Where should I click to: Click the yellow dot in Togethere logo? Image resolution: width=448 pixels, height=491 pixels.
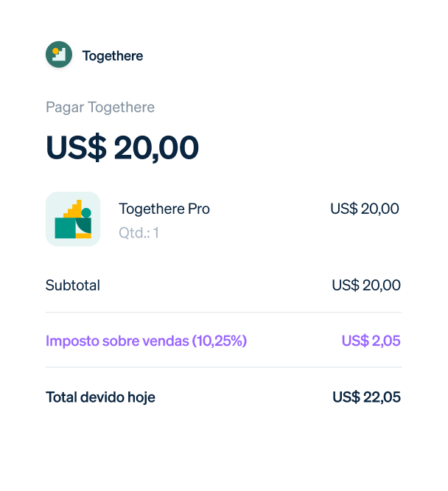pos(56,51)
